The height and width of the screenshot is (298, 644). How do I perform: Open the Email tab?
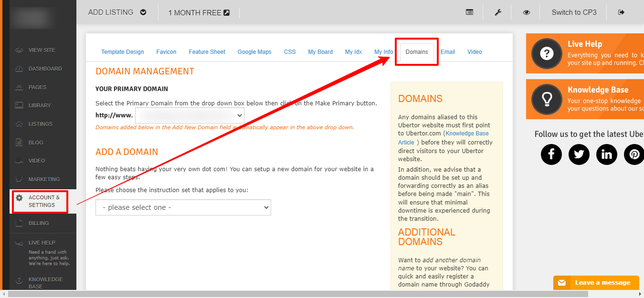pyautogui.click(x=447, y=52)
